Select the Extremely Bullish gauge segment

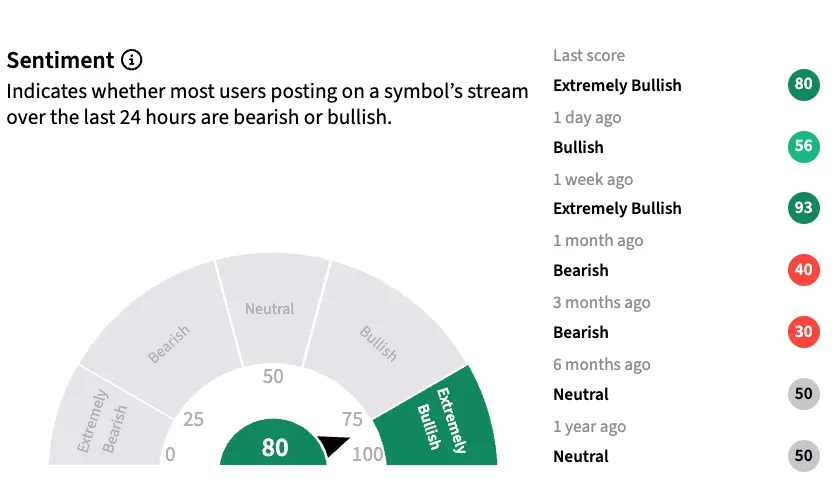pyautogui.click(x=440, y=420)
